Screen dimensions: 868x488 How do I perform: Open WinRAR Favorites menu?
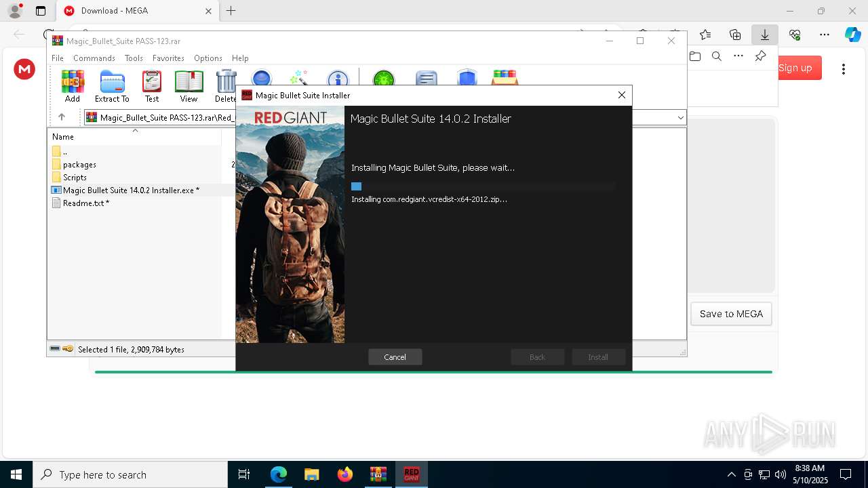[x=168, y=58]
